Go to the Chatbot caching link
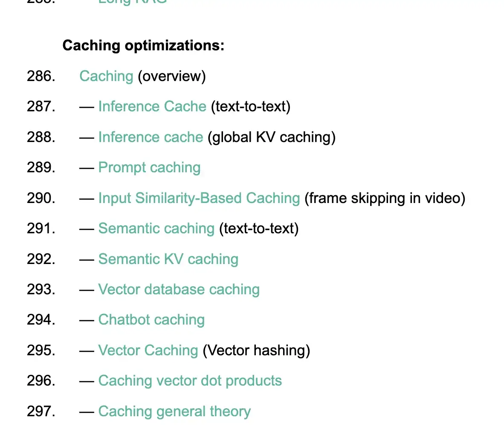Screen dimensions: 504x441 [x=151, y=320]
